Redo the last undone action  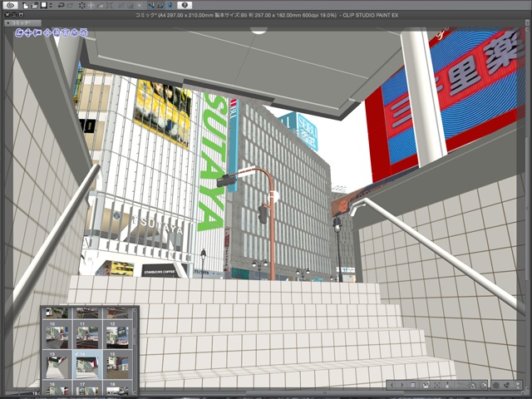tap(70, 5)
